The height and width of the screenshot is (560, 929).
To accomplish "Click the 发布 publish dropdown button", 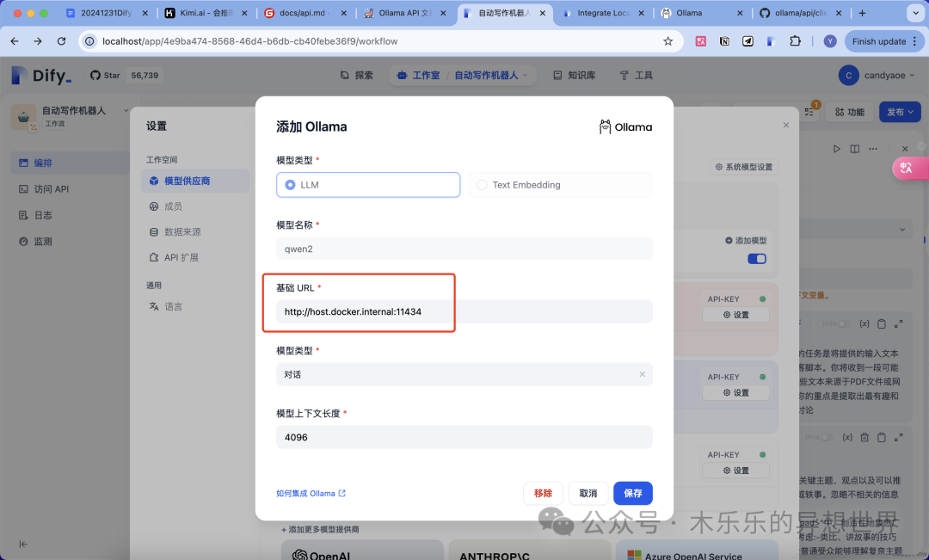I will [x=900, y=112].
